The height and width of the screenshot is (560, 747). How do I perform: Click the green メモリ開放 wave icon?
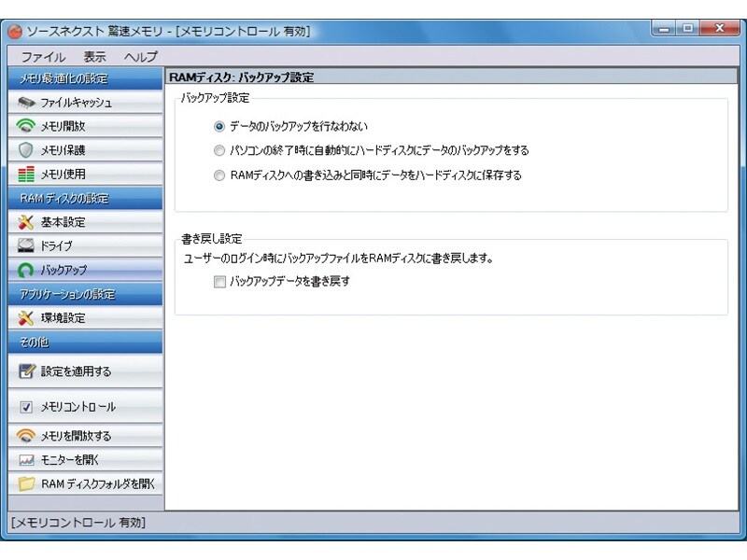pos(26,126)
